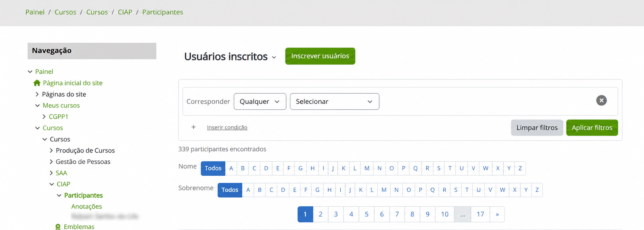
Task: Filter Sobrenome by letter L
Action: [372, 190]
